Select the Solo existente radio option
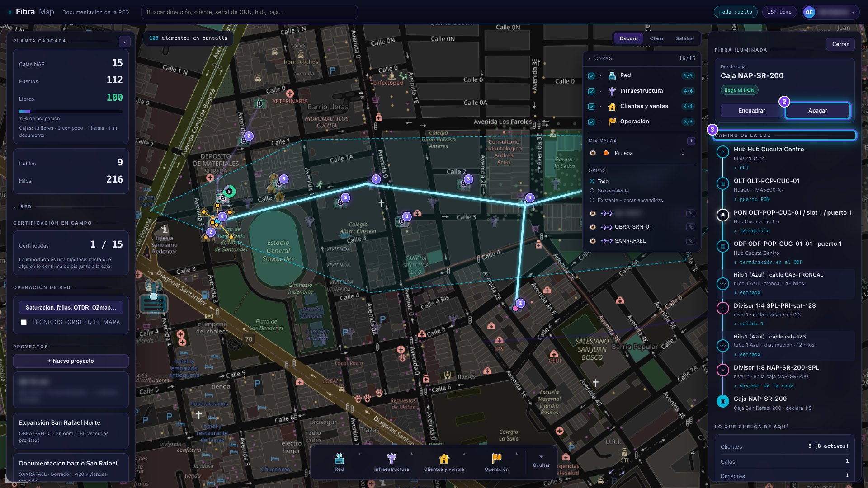 592,191
